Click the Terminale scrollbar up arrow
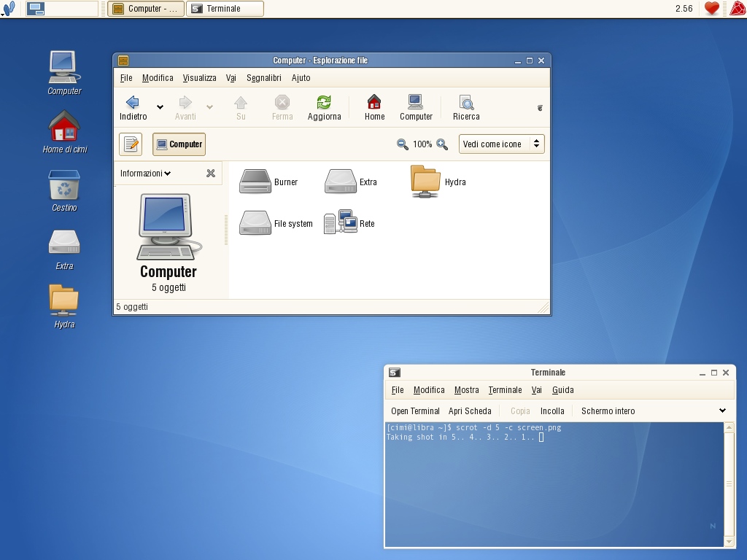Image resolution: width=747 pixels, height=560 pixels. click(729, 427)
